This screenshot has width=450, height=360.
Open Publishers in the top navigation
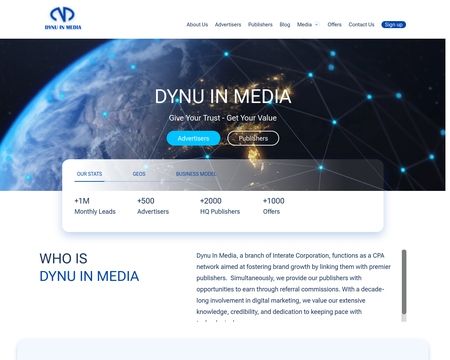point(260,25)
